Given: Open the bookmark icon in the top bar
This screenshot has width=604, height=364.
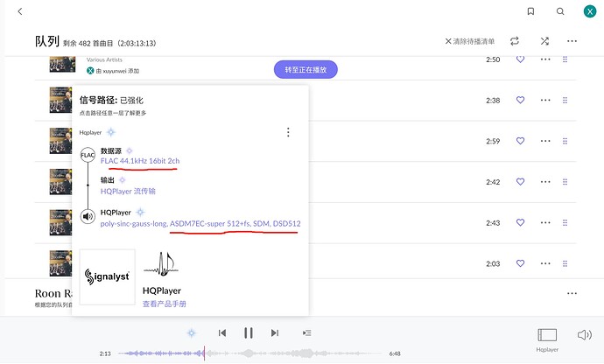Looking at the screenshot, I should tap(530, 11).
